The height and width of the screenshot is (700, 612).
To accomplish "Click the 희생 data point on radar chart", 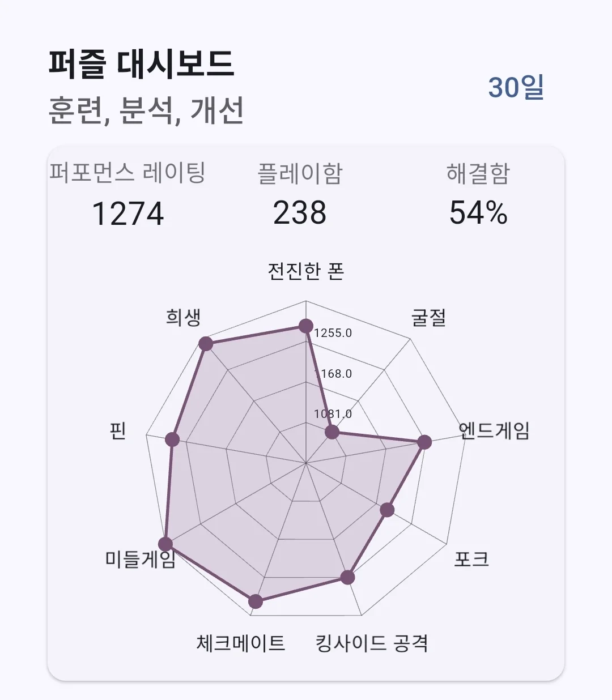I will [206, 344].
